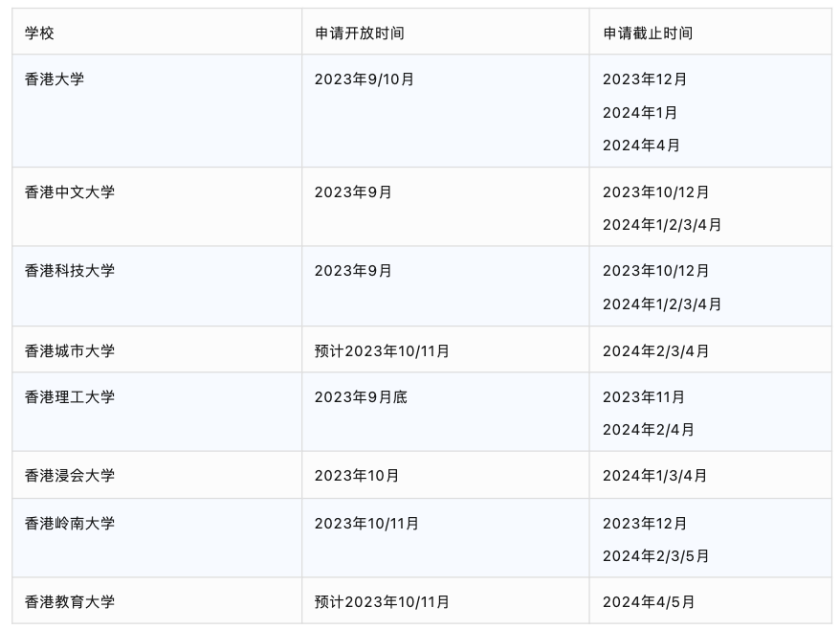Viewport: 840px width, 630px height.
Task: Click the 2023年9/10月 opening time cell
Action: [365, 79]
